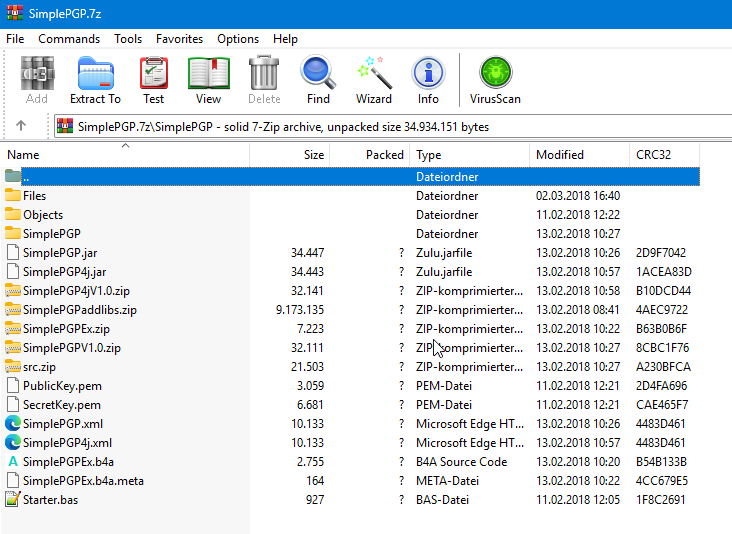Show archive Info icon

[428, 73]
